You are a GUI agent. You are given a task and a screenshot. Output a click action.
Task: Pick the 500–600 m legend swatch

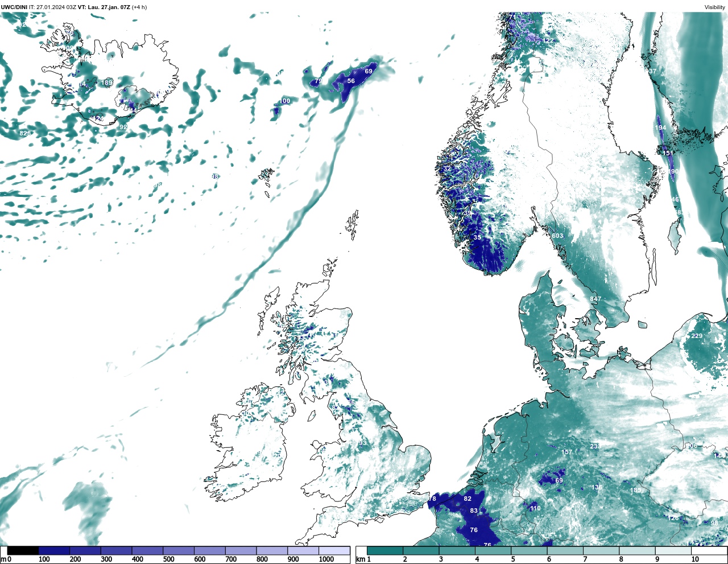coord(179,551)
